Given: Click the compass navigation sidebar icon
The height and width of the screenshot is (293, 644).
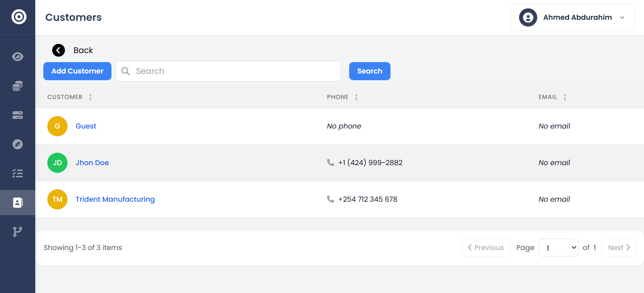Looking at the screenshot, I should point(17,144).
